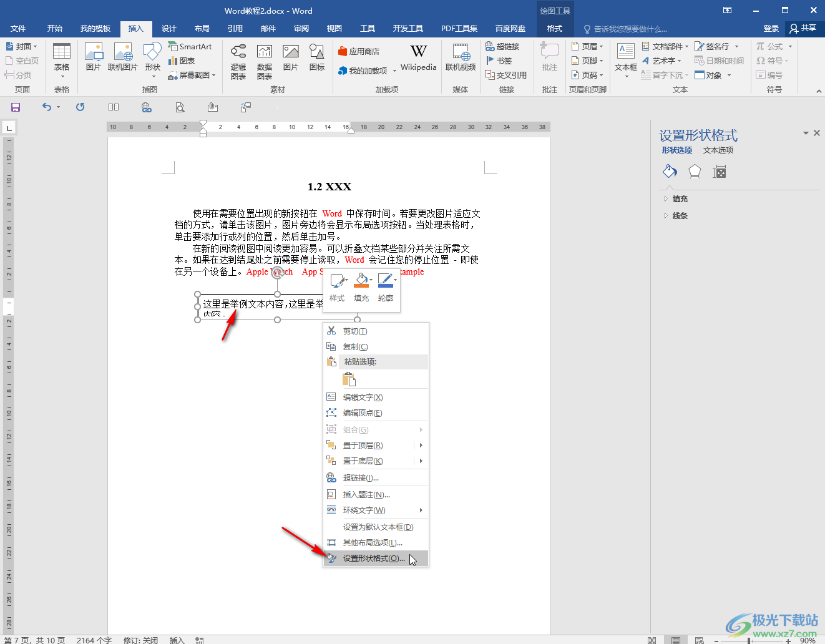Open Layout & Properties icon in format pane
The height and width of the screenshot is (644, 825).
pyautogui.click(x=720, y=172)
